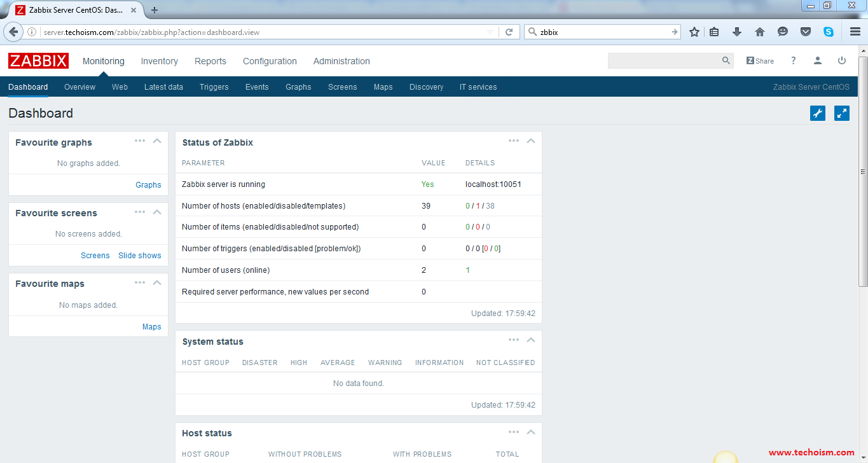Click the site information icon in address bar
The height and width of the screenshot is (463, 868).
tap(32, 32)
